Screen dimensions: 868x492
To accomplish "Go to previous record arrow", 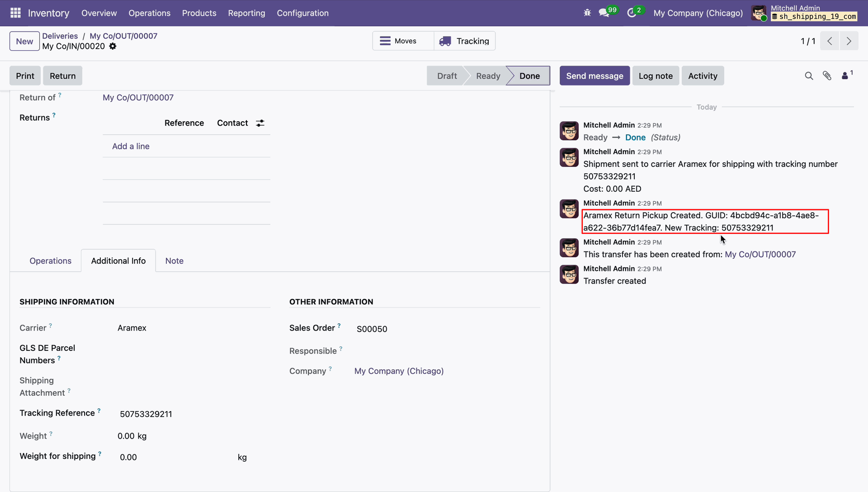I will (830, 41).
